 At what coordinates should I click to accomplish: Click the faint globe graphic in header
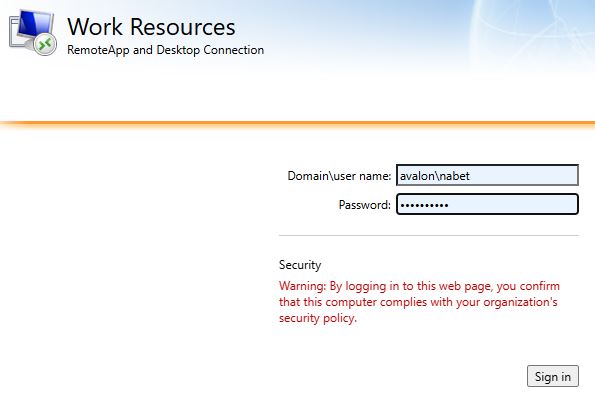[531, 27]
